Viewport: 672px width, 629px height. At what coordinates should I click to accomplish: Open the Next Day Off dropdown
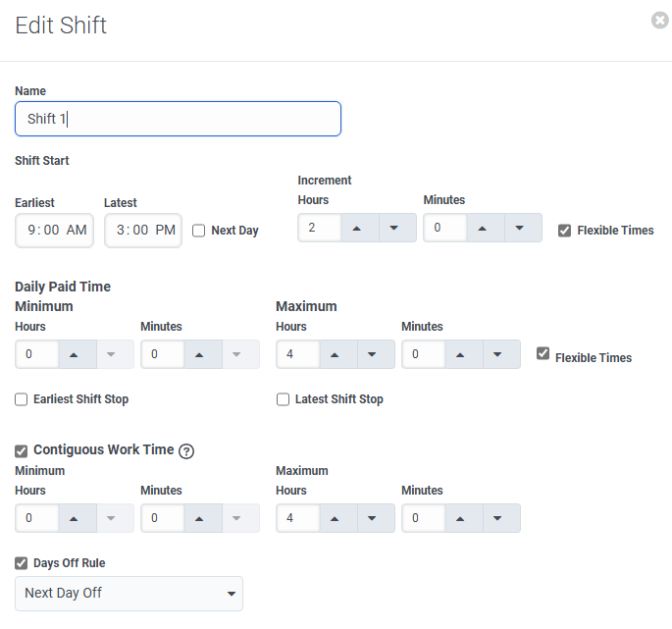(x=129, y=594)
